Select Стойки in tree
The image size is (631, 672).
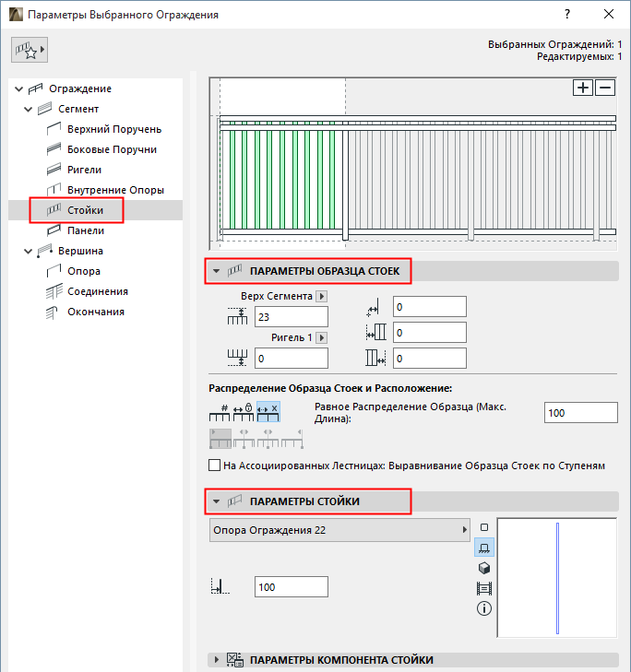(x=86, y=210)
